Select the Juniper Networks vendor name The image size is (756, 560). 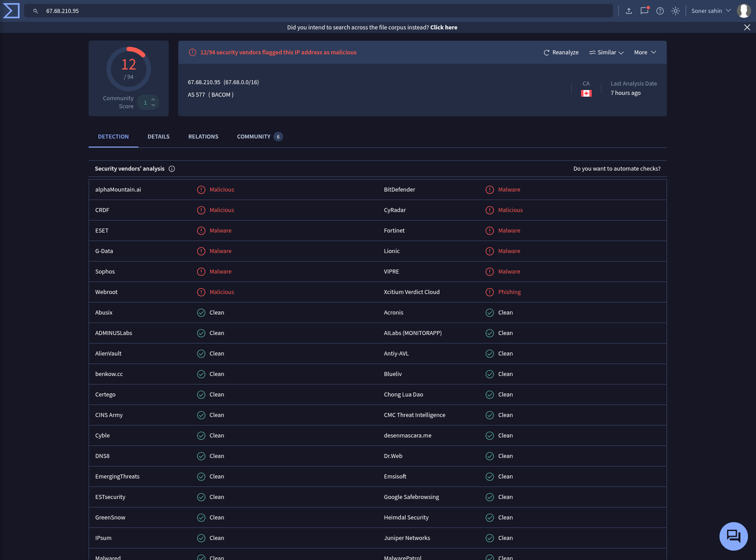click(407, 538)
